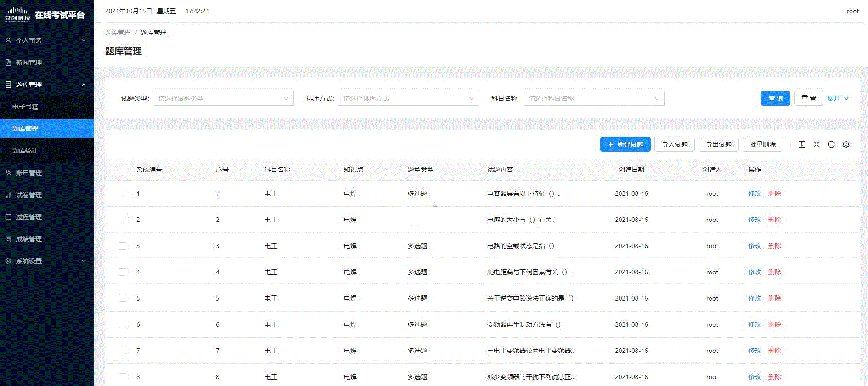This screenshot has height=386, width=868.
Task: Open the 科目名称 dropdown
Action: (x=593, y=98)
